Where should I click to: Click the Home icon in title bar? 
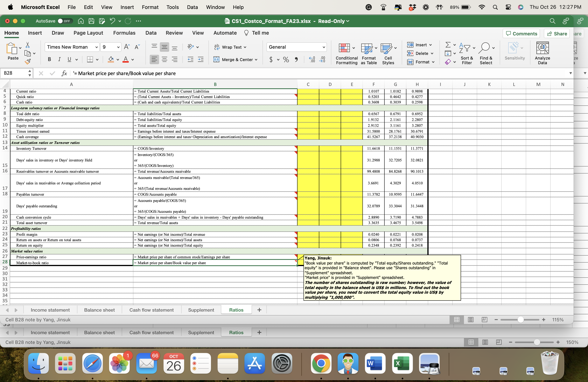tap(81, 21)
